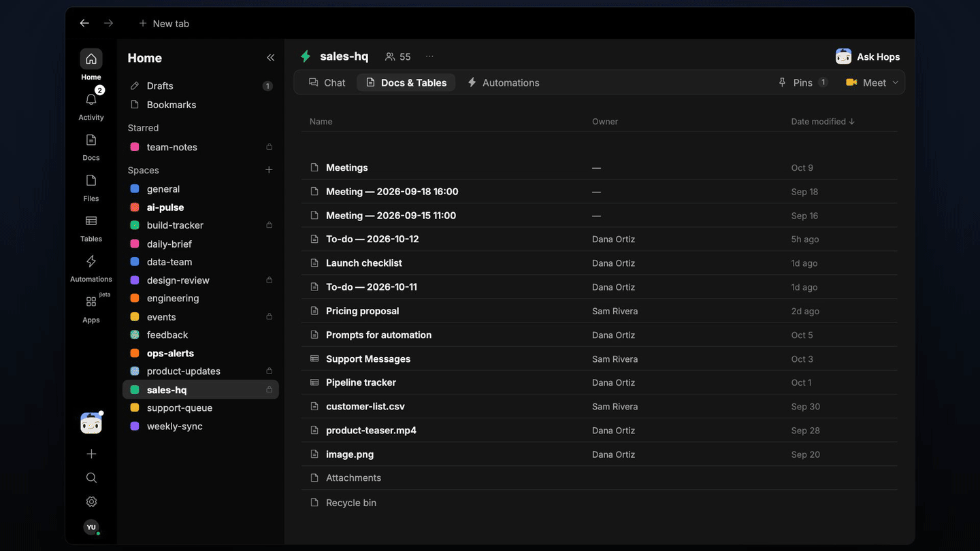Open the Tables icon in sidebar
The width and height of the screenshot is (980, 551).
tap(91, 221)
